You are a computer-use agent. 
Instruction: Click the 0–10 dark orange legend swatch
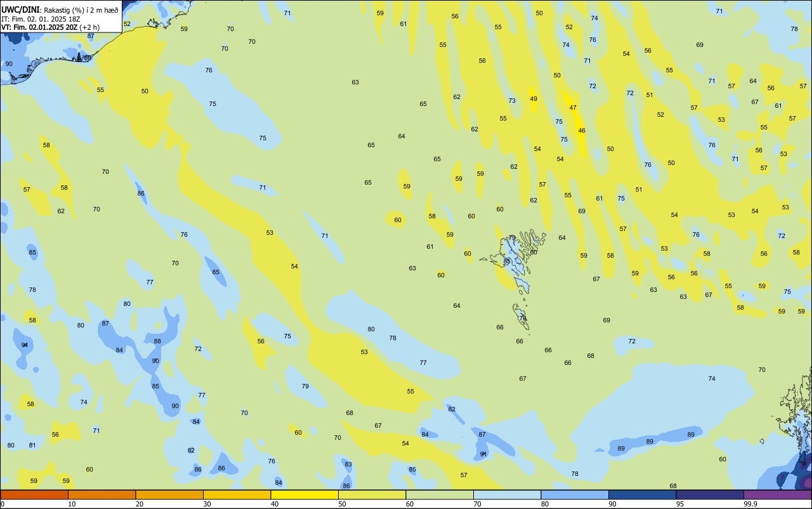coord(34,494)
